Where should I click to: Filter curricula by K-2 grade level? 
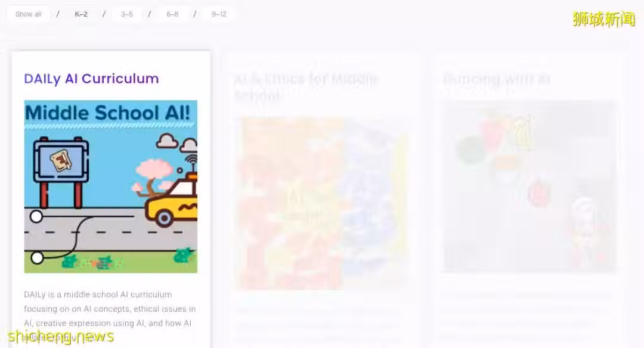[81, 14]
